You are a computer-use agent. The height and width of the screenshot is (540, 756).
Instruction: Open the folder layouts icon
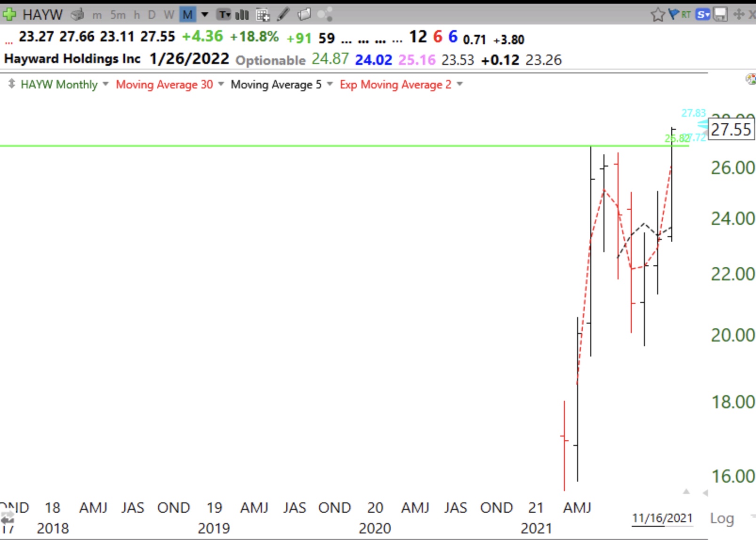304,15
